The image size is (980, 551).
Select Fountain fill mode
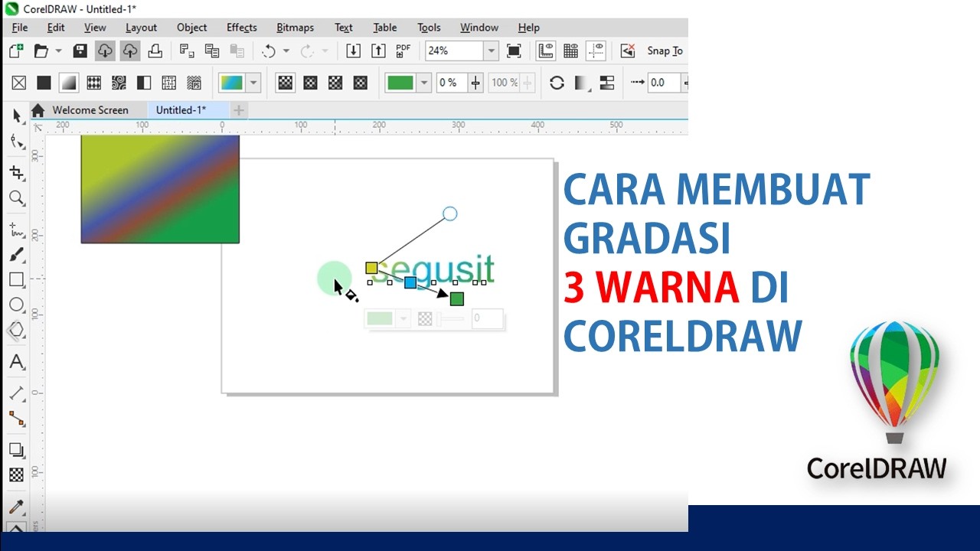69,83
